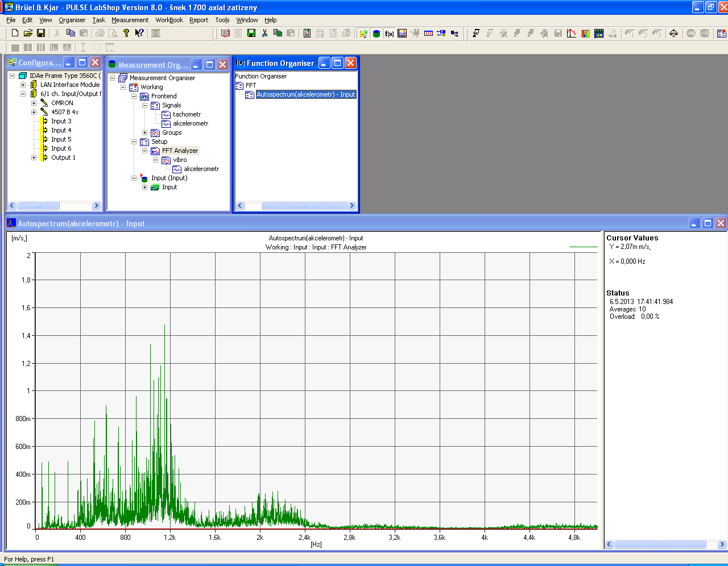Click the green floppy save icon
The height and width of the screenshot is (566, 728).
(x=251, y=34)
